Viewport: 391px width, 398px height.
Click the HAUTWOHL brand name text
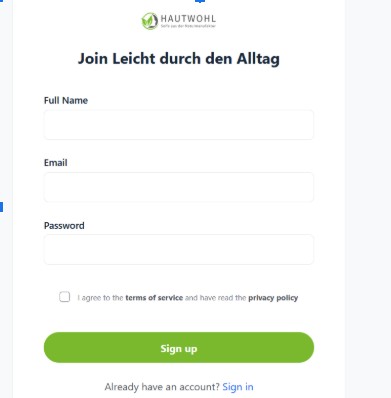[188, 18]
